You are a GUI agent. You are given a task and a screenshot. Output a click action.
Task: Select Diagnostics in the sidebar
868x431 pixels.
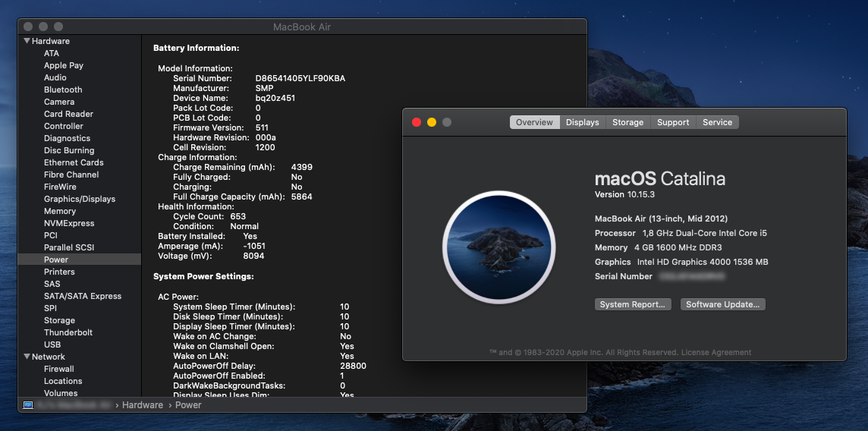point(67,138)
